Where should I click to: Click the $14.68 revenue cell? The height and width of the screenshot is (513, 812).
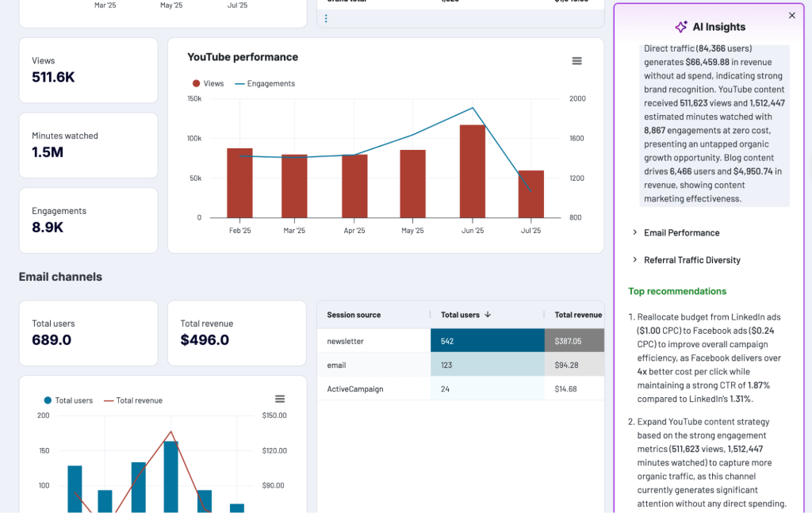point(574,389)
